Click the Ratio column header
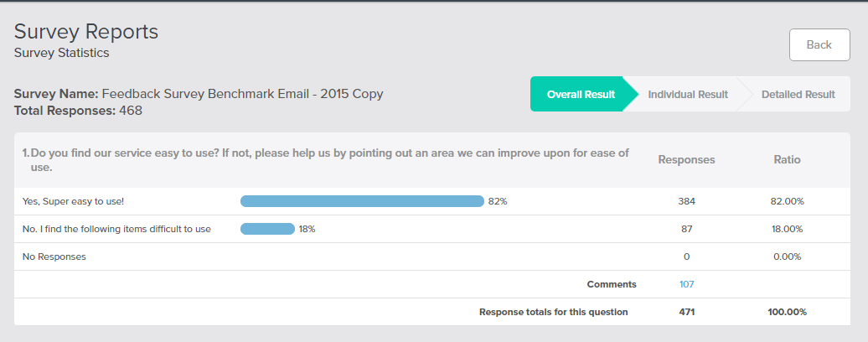Screen dimensions: 868x342 [x=787, y=159]
